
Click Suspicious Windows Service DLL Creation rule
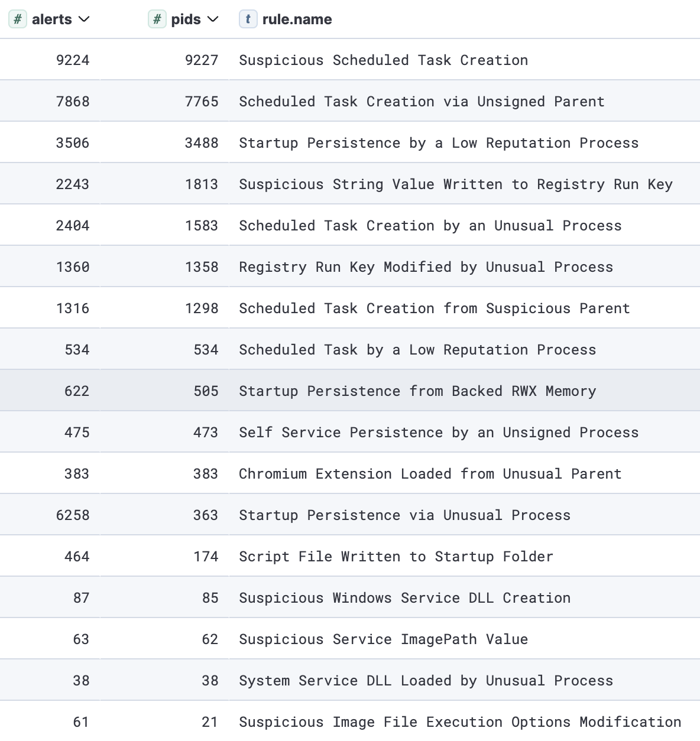(404, 598)
